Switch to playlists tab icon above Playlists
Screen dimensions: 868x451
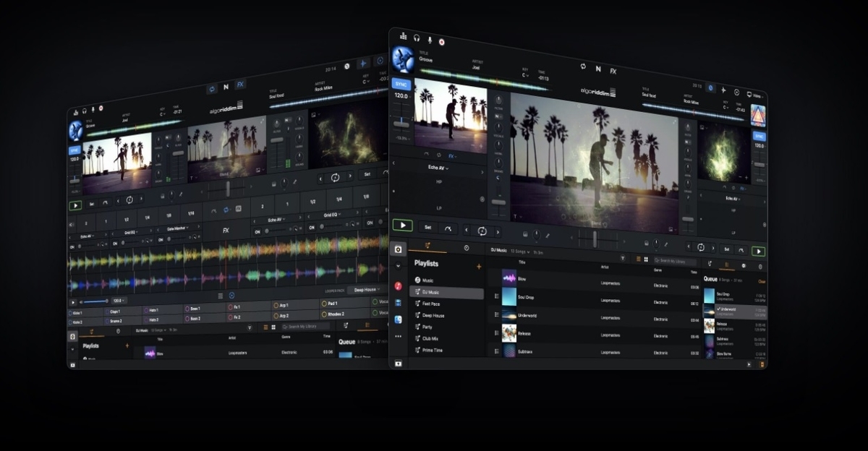(427, 246)
